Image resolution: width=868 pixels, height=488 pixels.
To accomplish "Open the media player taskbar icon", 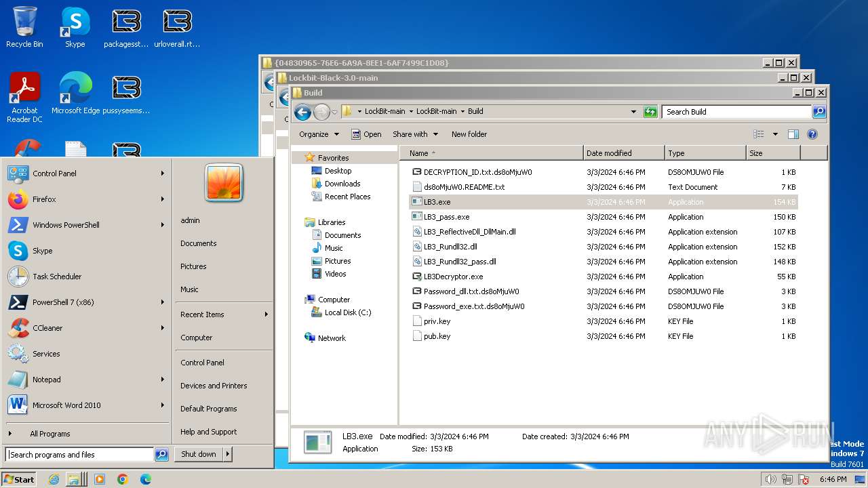I will pos(100,479).
